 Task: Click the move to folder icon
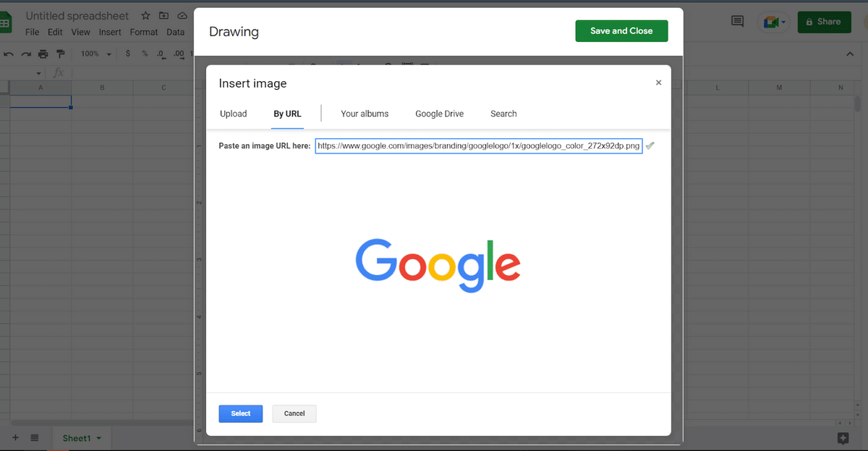pos(163,16)
